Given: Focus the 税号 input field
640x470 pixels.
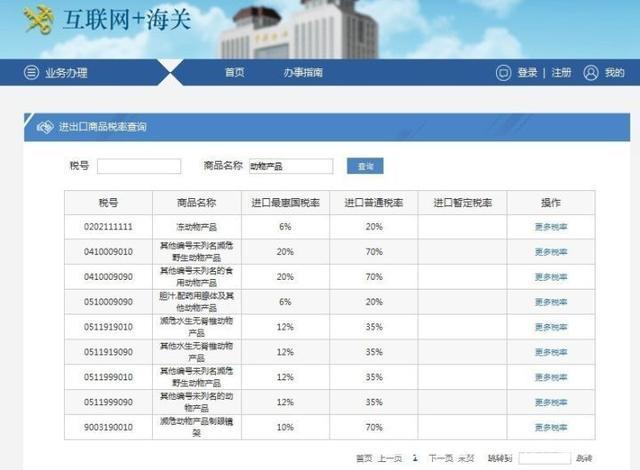Looking at the screenshot, I should pos(139,166).
